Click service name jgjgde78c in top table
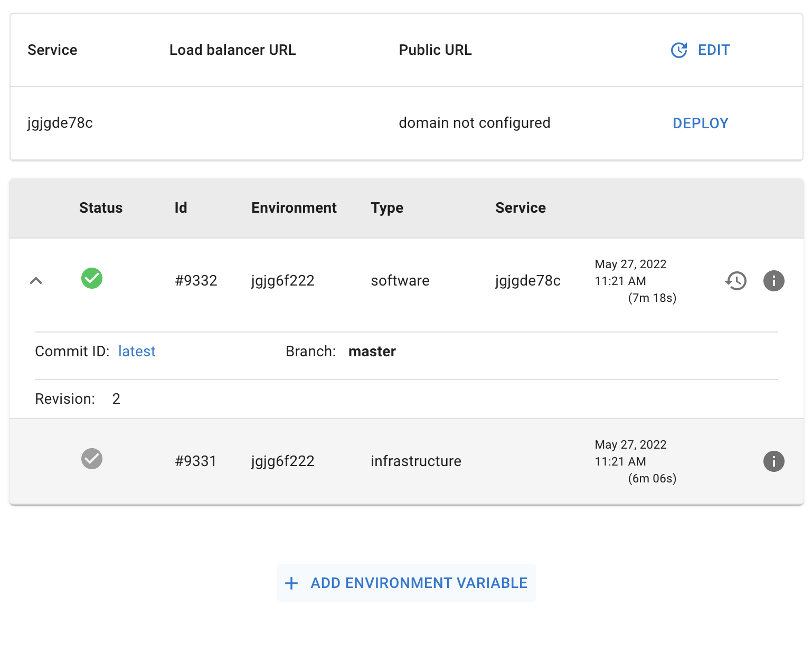 coord(60,124)
